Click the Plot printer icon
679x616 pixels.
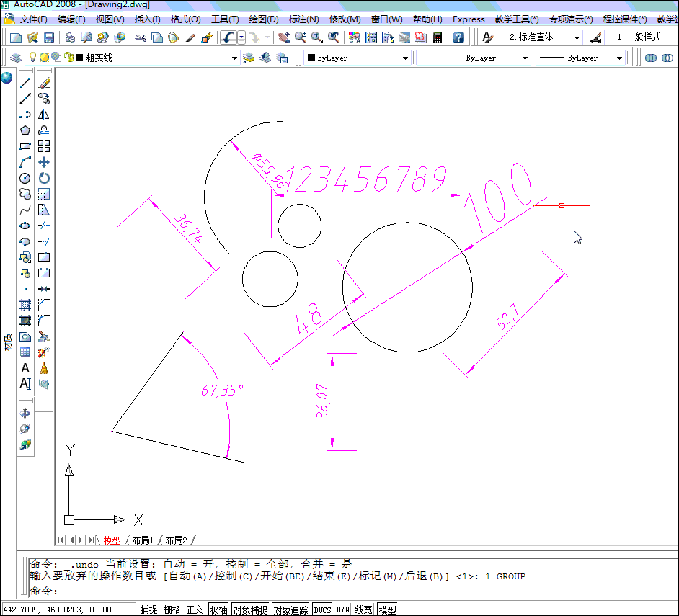[70, 37]
